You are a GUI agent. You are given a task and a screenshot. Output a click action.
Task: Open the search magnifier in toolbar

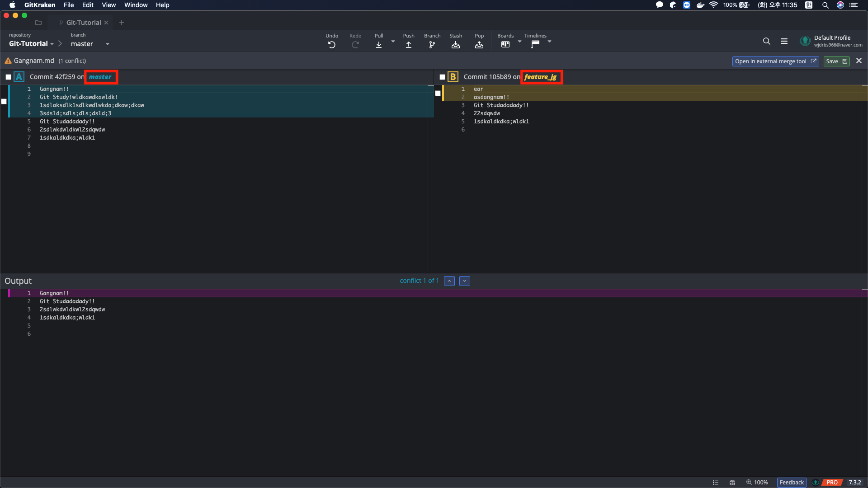pyautogui.click(x=766, y=41)
